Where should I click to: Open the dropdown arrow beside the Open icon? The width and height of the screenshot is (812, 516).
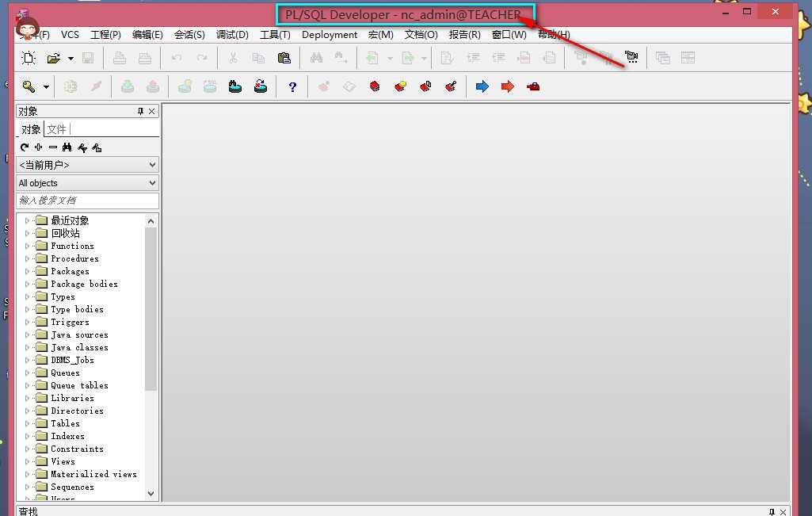71,59
